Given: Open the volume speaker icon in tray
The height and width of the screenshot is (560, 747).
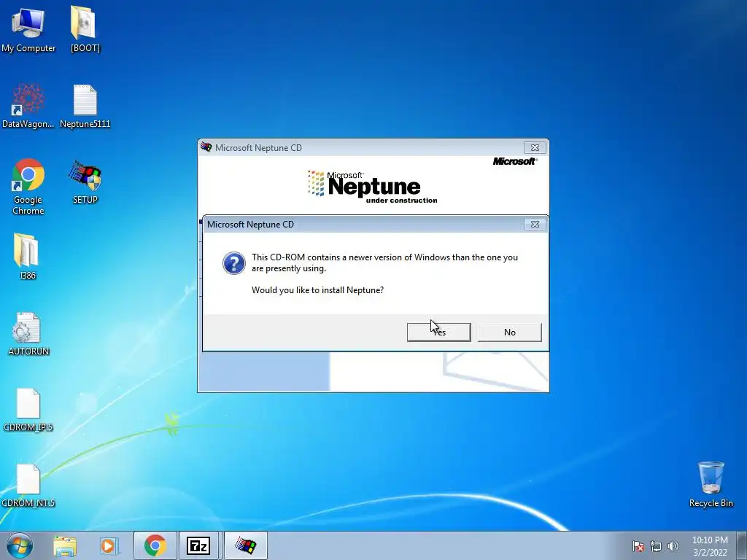Looking at the screenshot, I should click(673, 546).
